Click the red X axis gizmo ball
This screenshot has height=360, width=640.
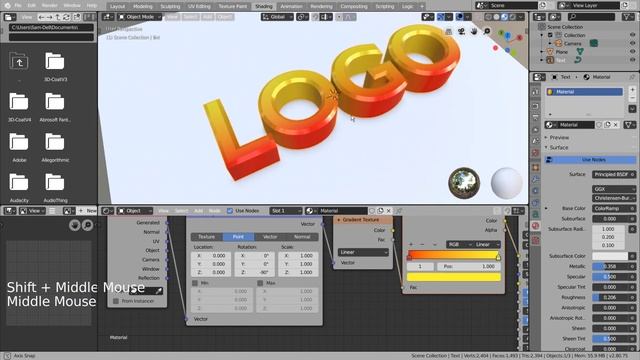click(x=520, y=38)
